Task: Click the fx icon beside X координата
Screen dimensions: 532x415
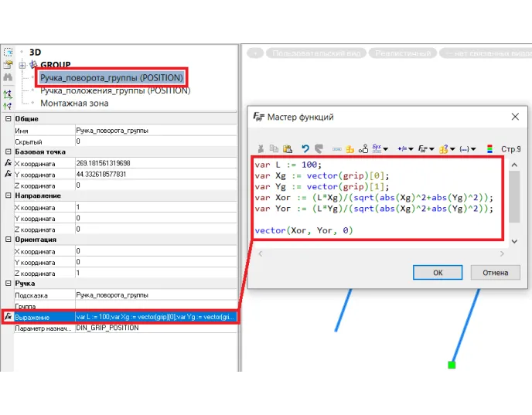Action: [x=9, y=163]
